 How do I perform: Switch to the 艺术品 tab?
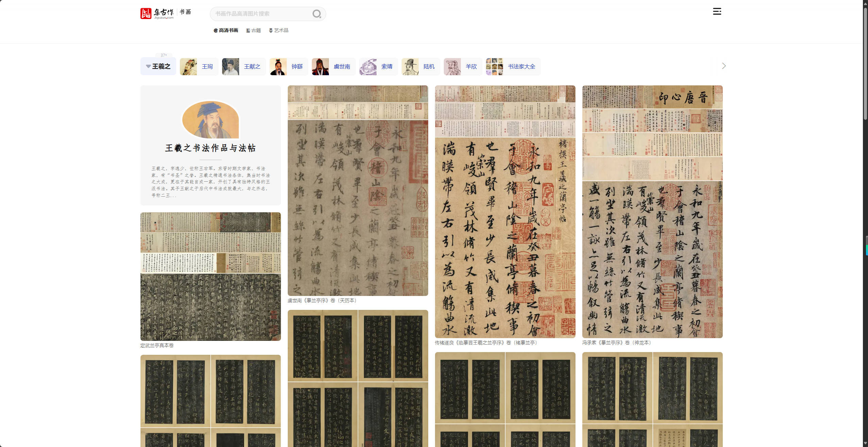coord(279,31)
